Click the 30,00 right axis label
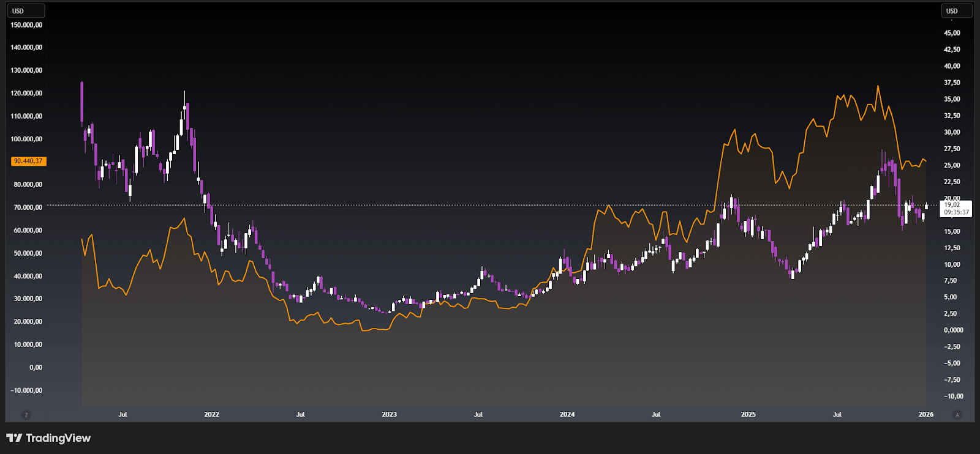The height and width of the screenshot is (454, 980). [x=952, y=132]
